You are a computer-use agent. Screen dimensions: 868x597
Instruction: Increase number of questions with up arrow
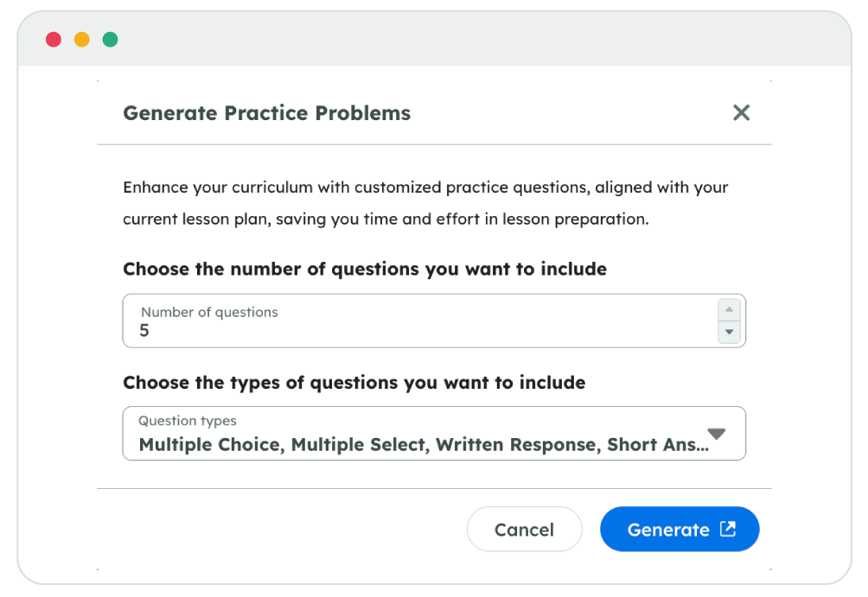click(729, 309)
